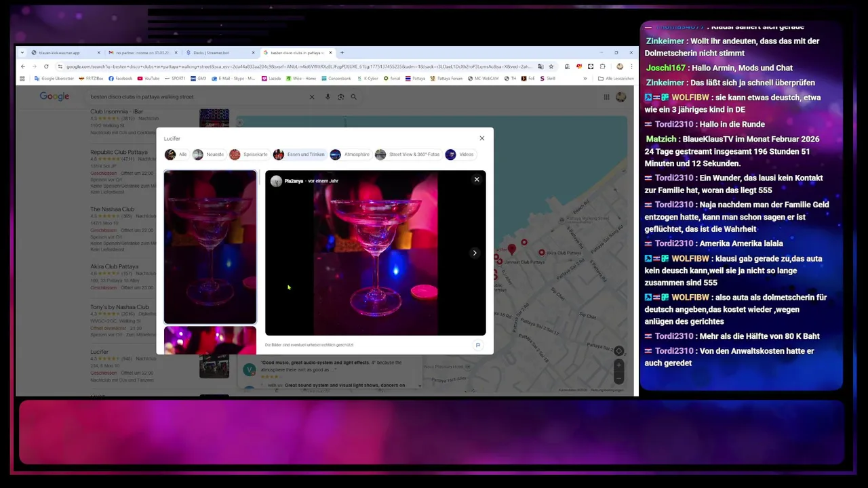Reload the current page

[x=46, y=66]
